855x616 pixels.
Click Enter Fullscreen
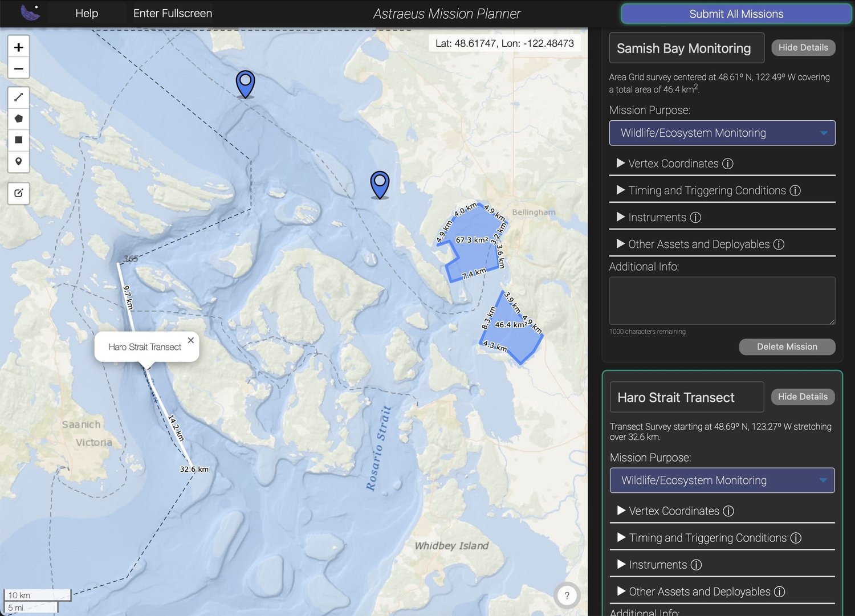click(172, 13)
